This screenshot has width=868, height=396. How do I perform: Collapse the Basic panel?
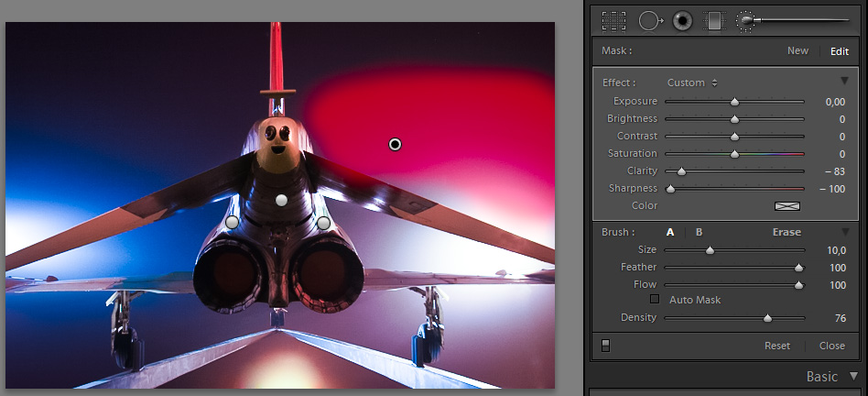point(853,376)
